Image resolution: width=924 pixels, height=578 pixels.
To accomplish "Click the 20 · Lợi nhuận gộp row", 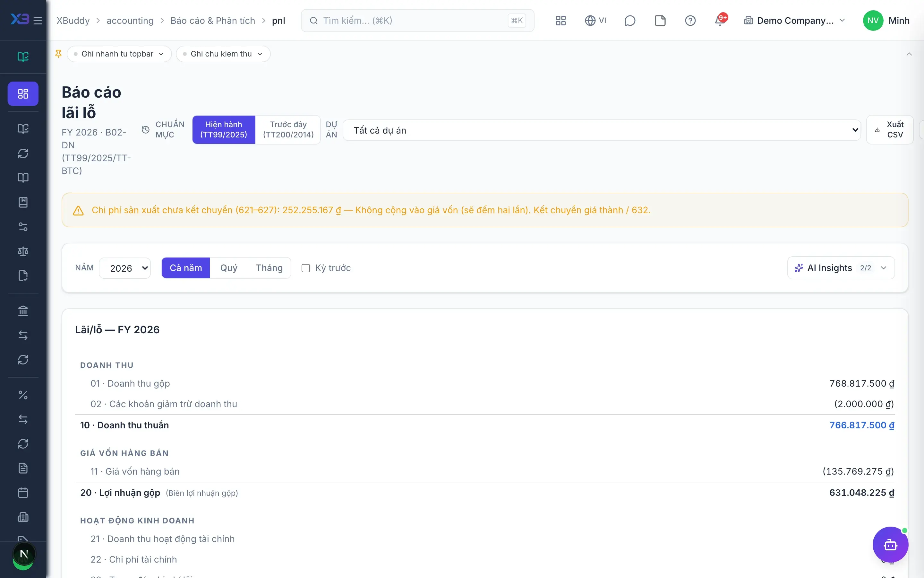I will click(485, 493).
